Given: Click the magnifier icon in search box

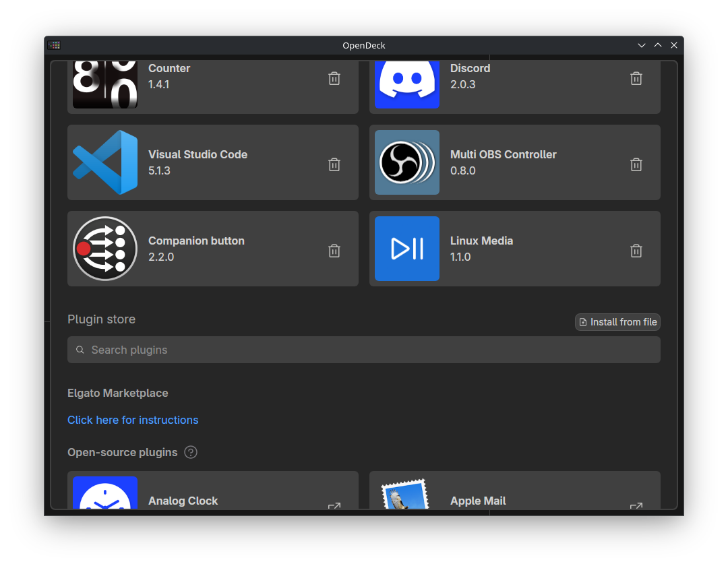Looking at the screenshot, I should [x=80, y=350].
